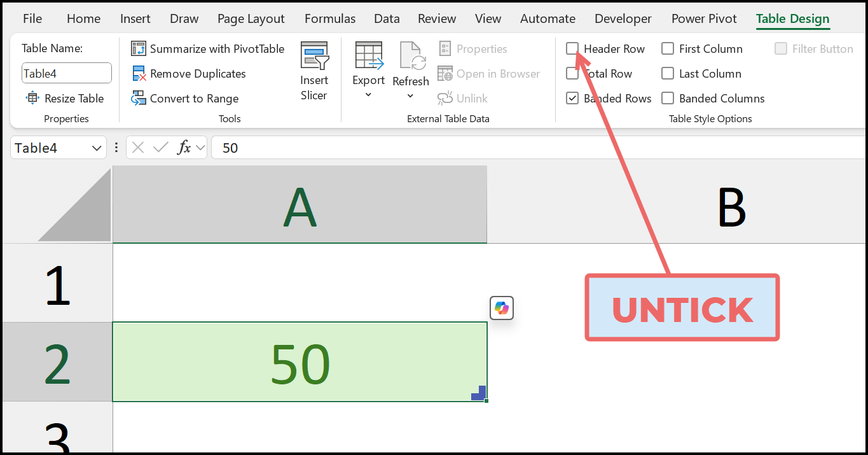
Task: Tick the First Column checkbox
Action: (x=668, y=49)
